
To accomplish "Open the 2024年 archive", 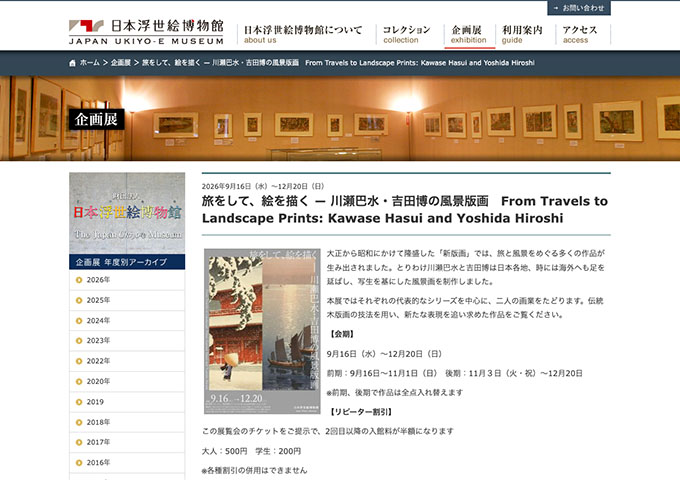I will pos(127,321).
